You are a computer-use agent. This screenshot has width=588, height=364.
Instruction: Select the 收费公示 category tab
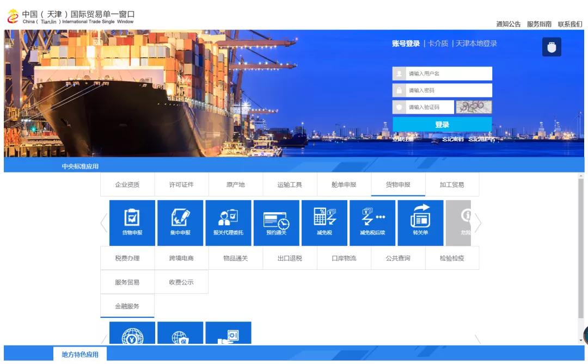pyautogui.click(x=181, y=282)
